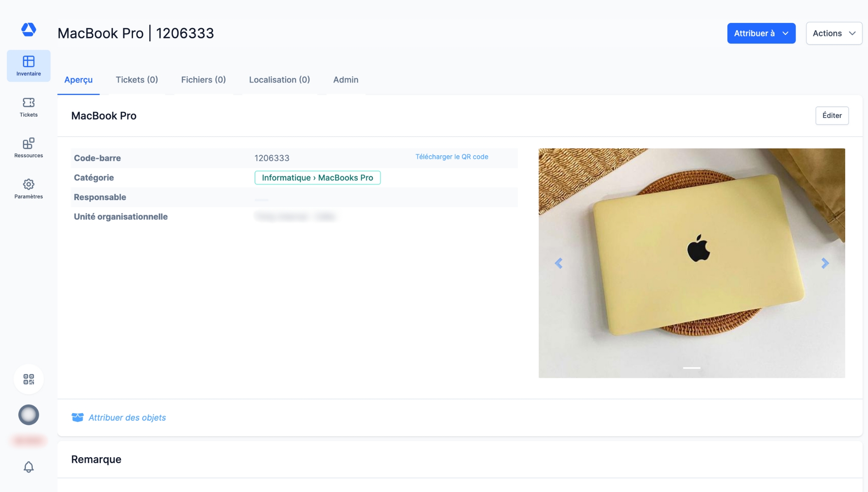Click the MacBook photo in the carousel

[x=692, y=263]
